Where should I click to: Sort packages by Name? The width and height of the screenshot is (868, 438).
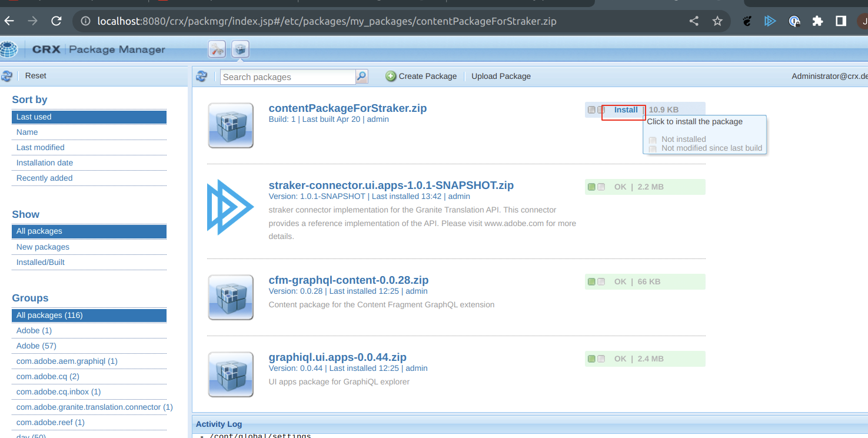pos(89,132)
